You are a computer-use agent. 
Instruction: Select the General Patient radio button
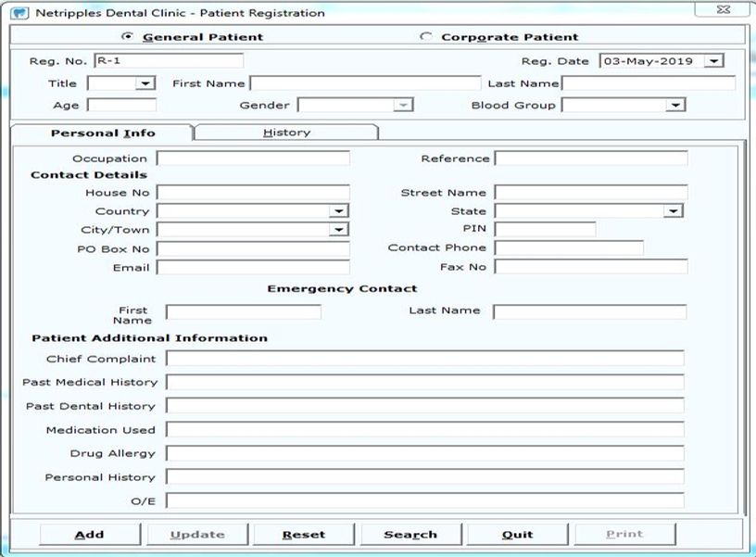pos(127,36)
